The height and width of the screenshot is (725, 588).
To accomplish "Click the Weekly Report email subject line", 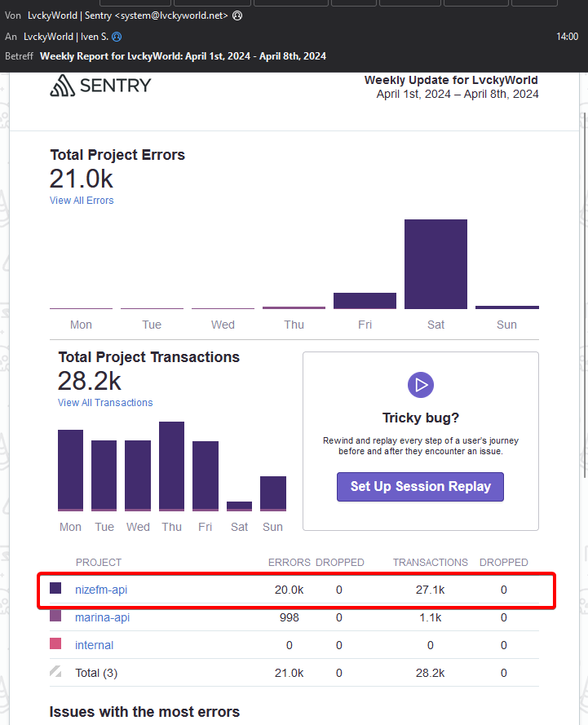I will tap(183, 56).
